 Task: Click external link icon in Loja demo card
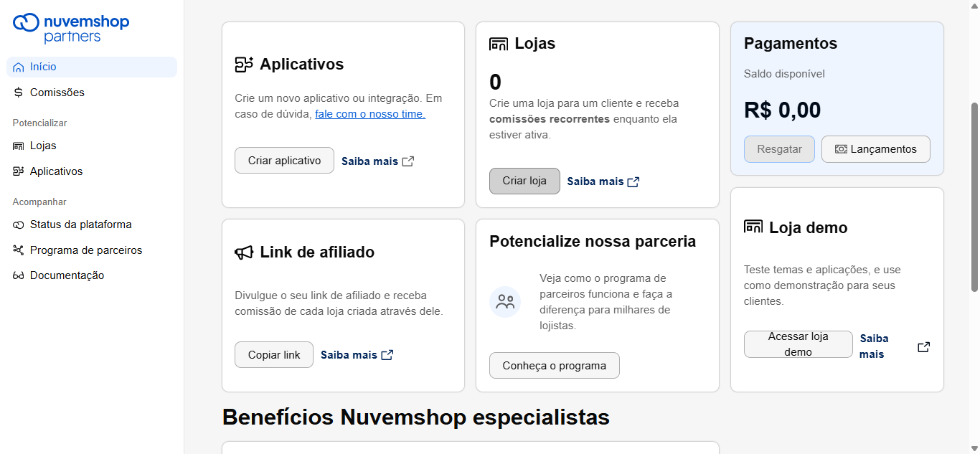click(x=924, y=346)
